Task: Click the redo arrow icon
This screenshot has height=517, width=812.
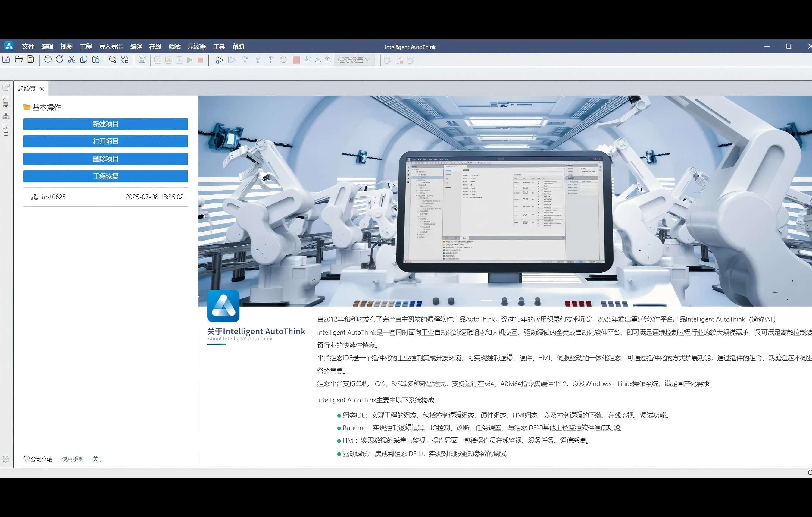Action: [59, 60]
